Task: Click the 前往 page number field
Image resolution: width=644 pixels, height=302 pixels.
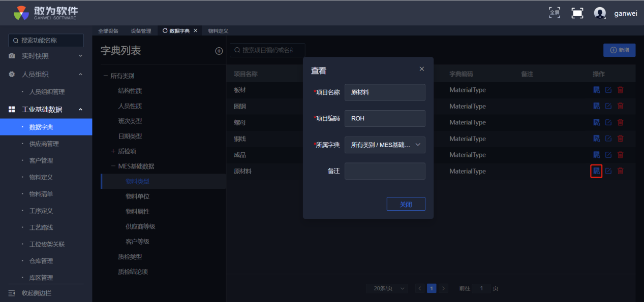Action: [x=481, y=288]
